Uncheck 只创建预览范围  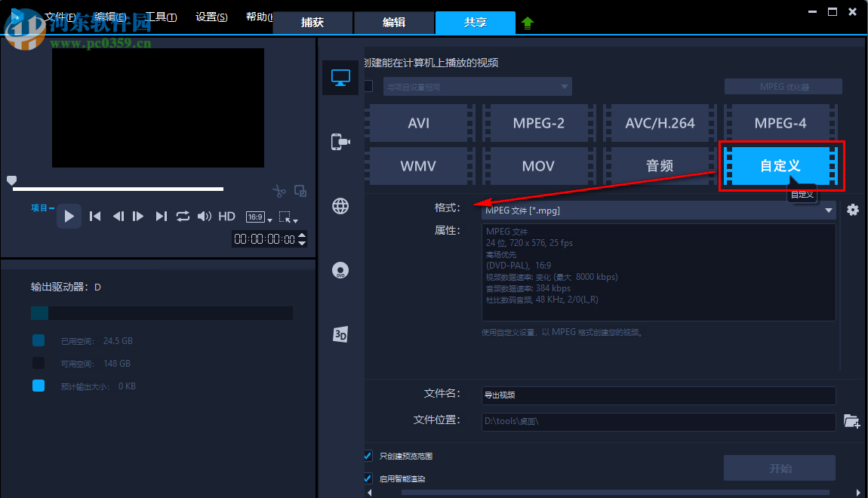point(368,456)
